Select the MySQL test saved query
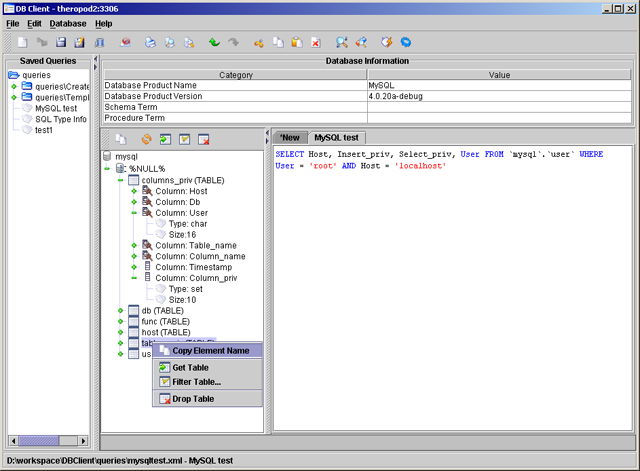This screenshot has width=640, height=471. pos(56,108)
